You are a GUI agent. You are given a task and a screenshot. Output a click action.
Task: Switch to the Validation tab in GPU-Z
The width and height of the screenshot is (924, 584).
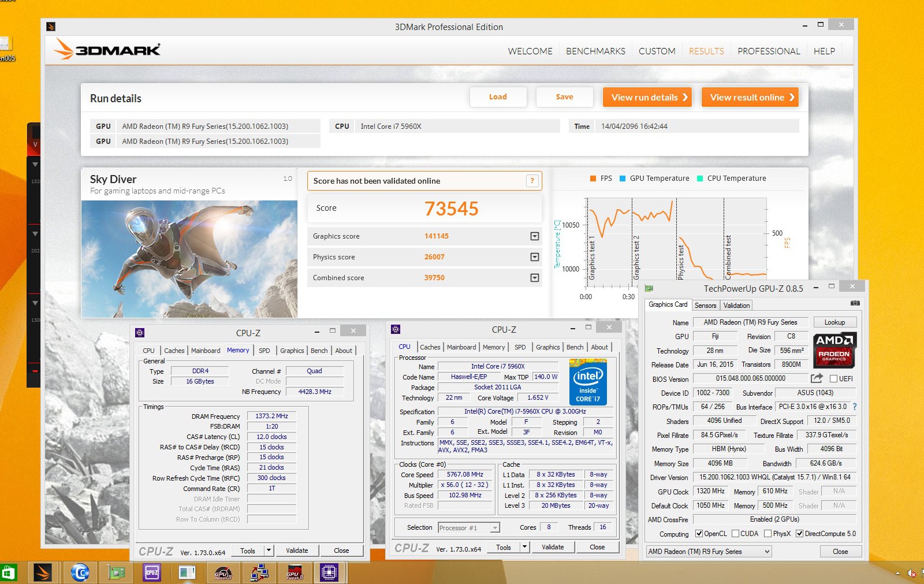736,306
